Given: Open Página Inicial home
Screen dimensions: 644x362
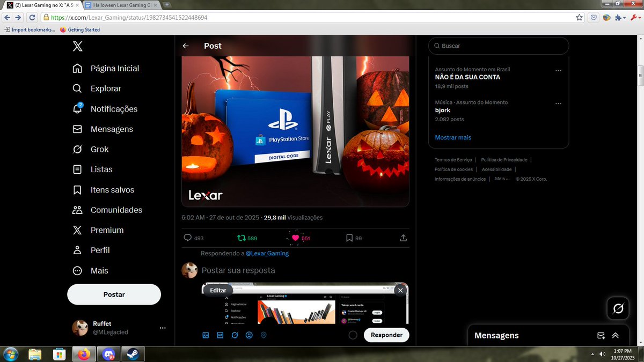Looking at the screenshot, I should point(106,69).
